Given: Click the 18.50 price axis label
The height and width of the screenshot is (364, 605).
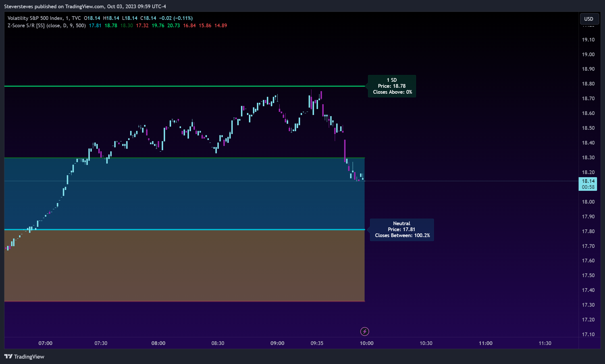Looking at the screenshot, I should [588, 128].
